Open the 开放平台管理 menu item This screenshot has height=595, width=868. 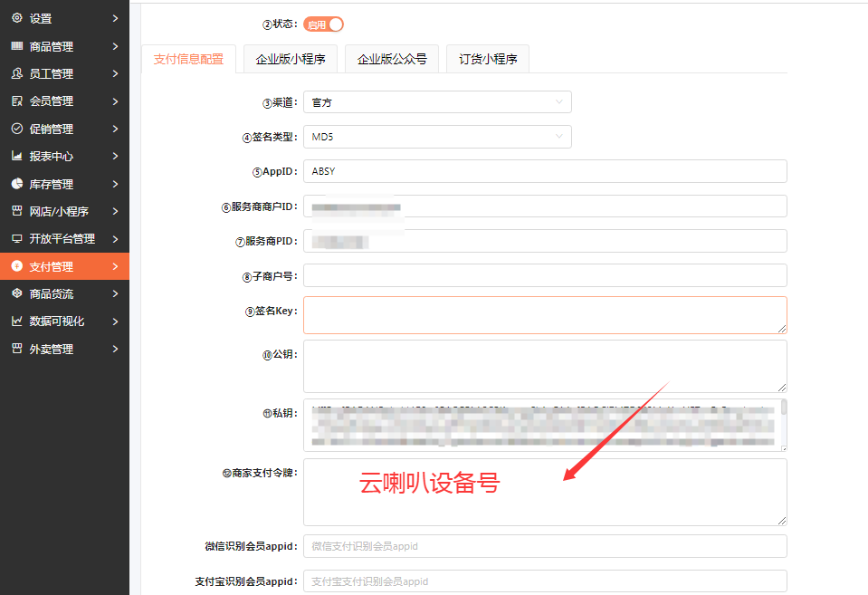tap(62, 239)
